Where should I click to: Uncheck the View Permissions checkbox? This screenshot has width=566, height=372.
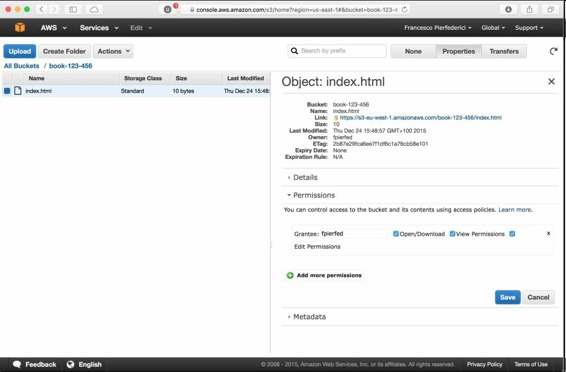[x=452, y=233]
